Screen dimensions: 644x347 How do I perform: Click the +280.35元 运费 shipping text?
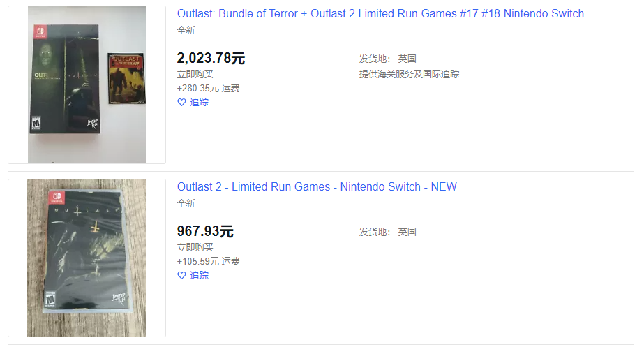(x=208, y=89)
